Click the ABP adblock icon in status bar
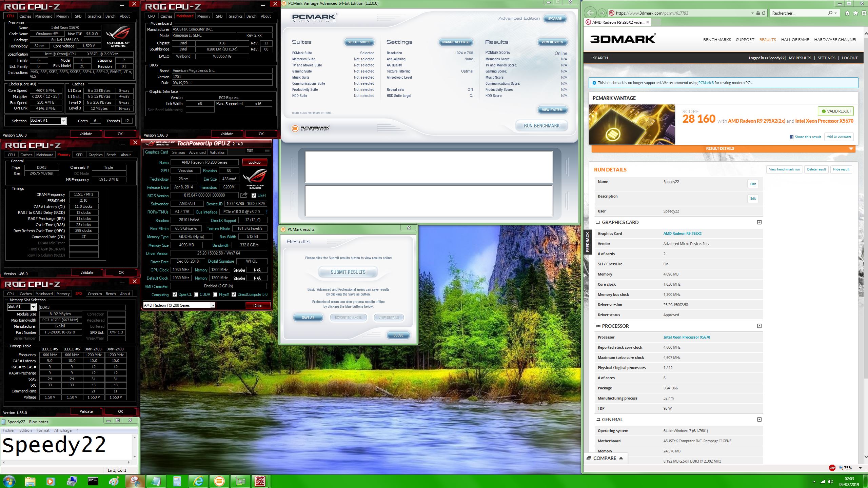The image size is (868, 488). click(832, 468)
